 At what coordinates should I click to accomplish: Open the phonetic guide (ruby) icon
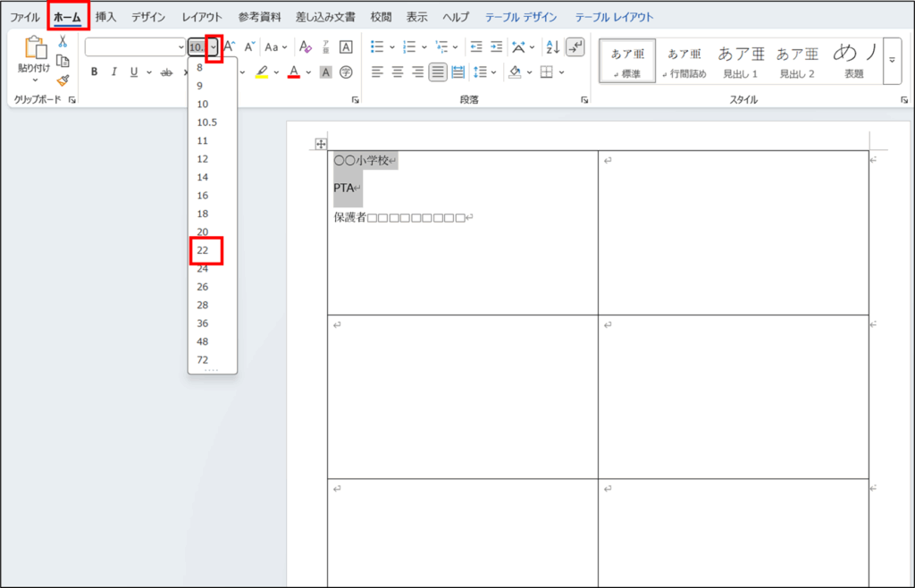[x=325, y=47]
